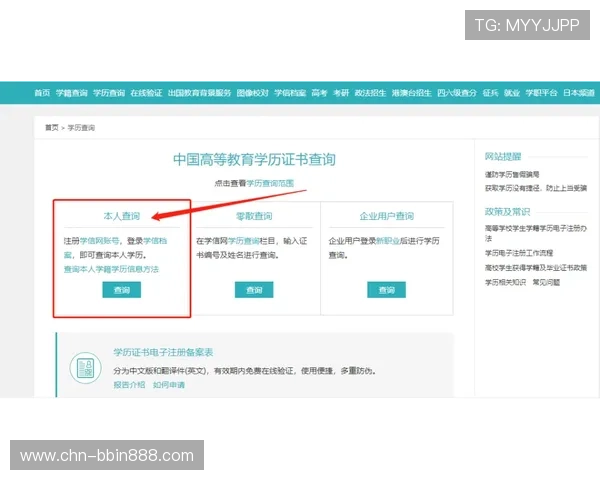
Task: Click 图像校对 in the navigation bar
Action: [x=253, y=93]
